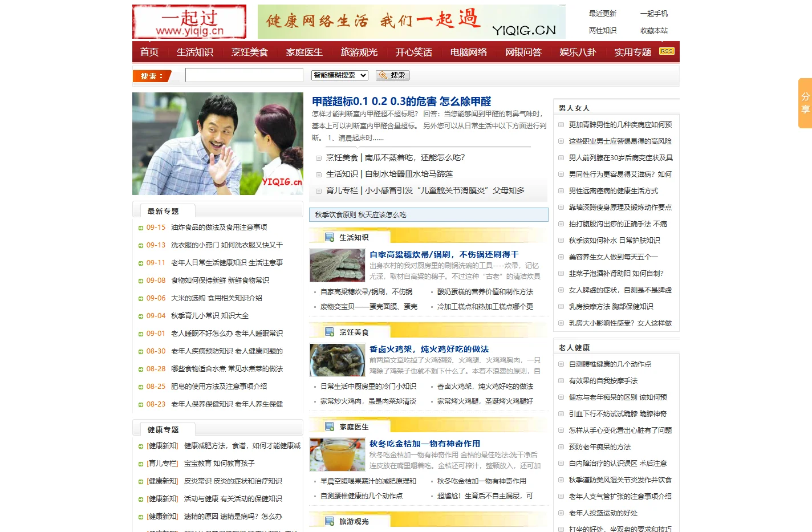Viewport: 812px width, 532px height.
Task: Open 家常烤火鸡腿，圣诞烤火鸡腿好
Action: pyautogui.click(x=485, y=401)
